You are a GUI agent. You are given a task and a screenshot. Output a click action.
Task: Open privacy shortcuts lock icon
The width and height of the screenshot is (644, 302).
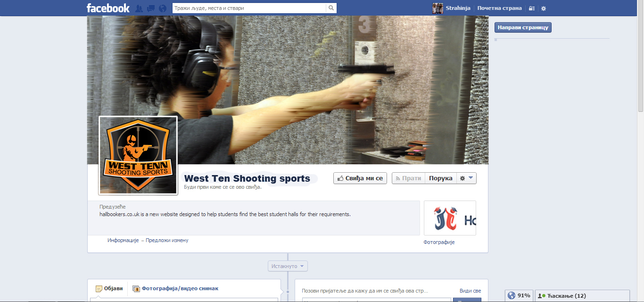[x=532, y=8]
